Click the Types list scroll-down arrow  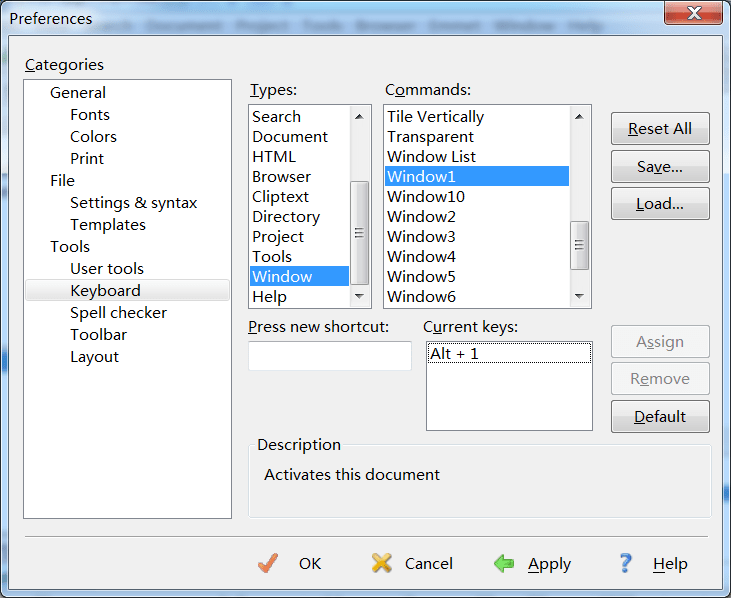[359, 296]
